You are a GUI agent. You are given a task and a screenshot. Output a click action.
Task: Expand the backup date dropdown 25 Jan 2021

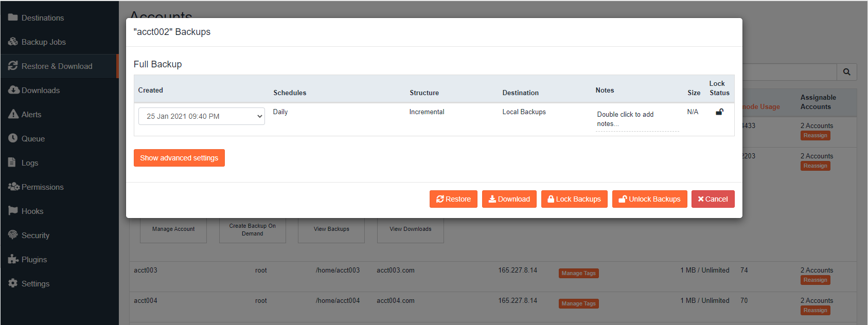pyautogui.click(x=202, y=116)
